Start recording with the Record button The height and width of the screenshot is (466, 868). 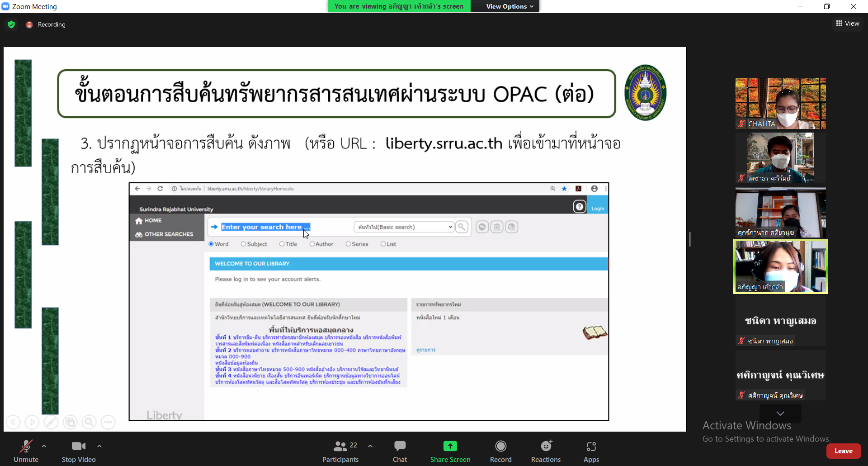500,447
